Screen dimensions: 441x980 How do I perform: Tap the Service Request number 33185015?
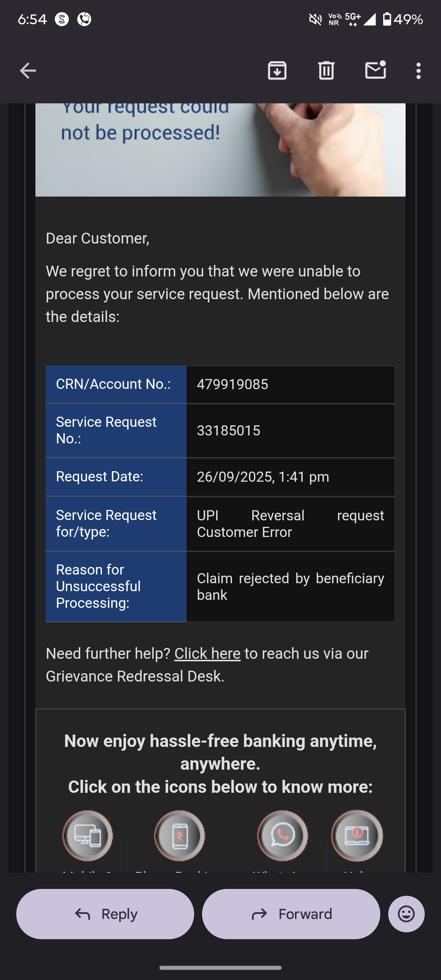[x=228, y=431]
